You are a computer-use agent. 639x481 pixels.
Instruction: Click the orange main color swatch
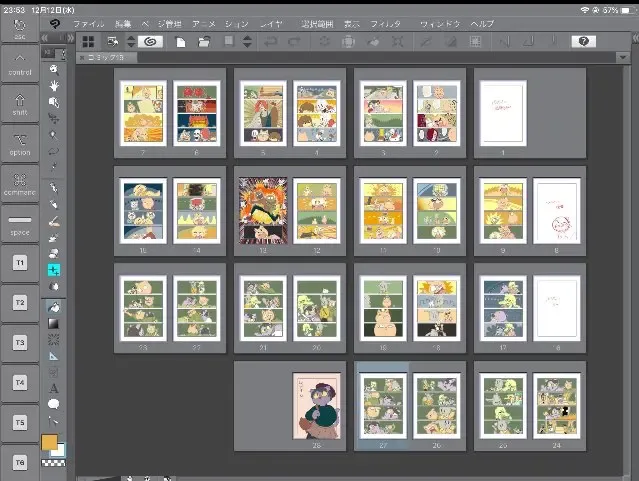49,442
